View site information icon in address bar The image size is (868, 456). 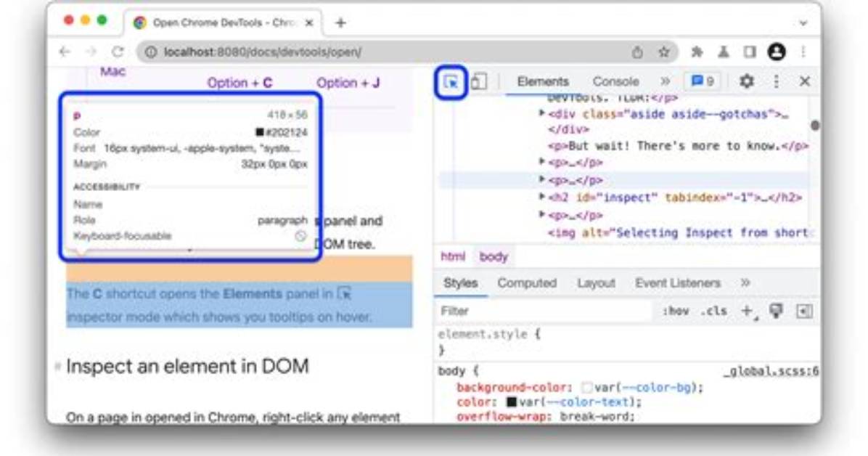[x=150, y=52]
